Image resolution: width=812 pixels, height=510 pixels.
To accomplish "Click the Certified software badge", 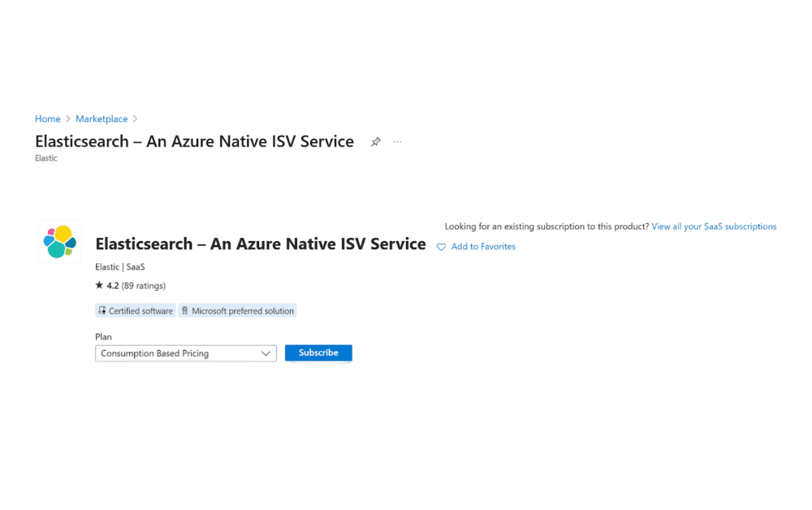I will [x=135, y=310].
